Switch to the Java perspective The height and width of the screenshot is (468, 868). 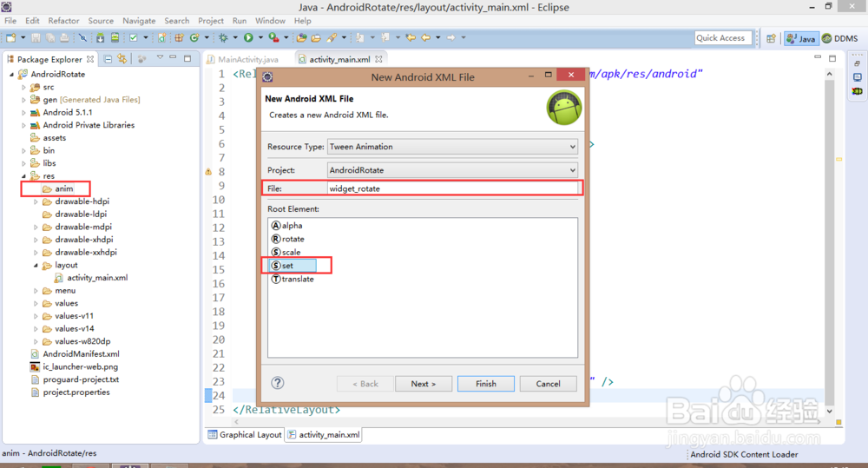pyautogui.click(x=801, y=38)
